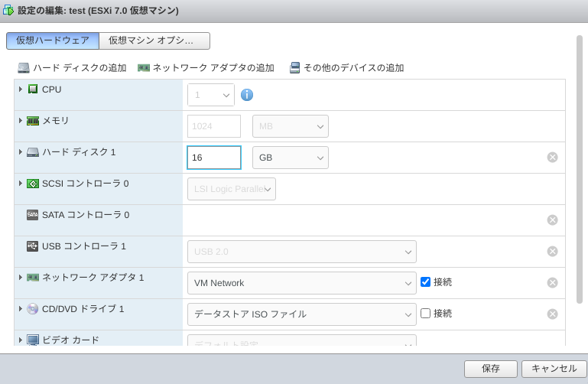This screenshot has height=384, width=588.
Task: Click the vertical scrollbar of the dialog
Action: pyautogui.click(x=580, y=170)
